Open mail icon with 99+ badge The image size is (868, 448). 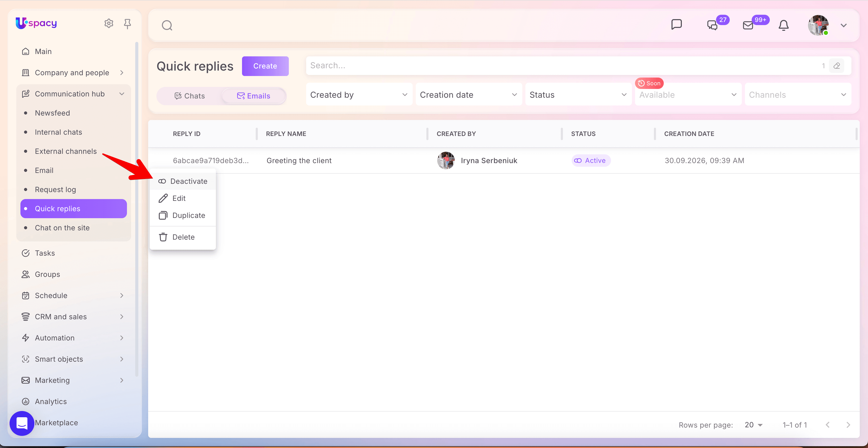click(x=748, y=25)
